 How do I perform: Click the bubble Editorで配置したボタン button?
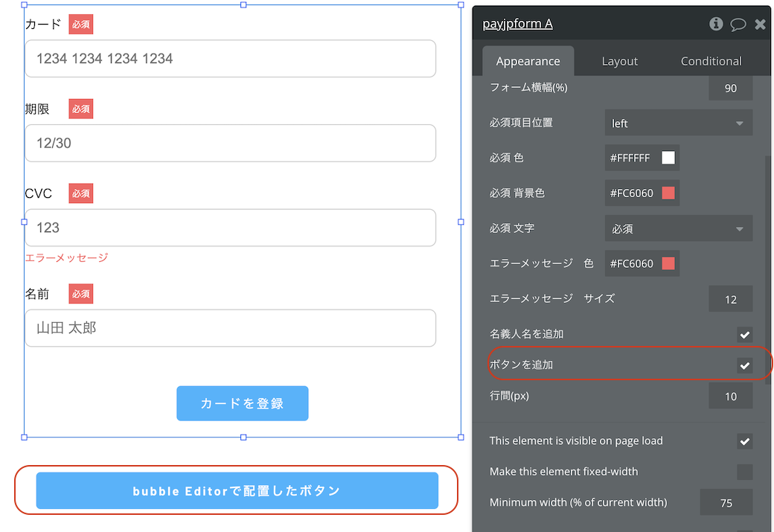pos(237,490)
